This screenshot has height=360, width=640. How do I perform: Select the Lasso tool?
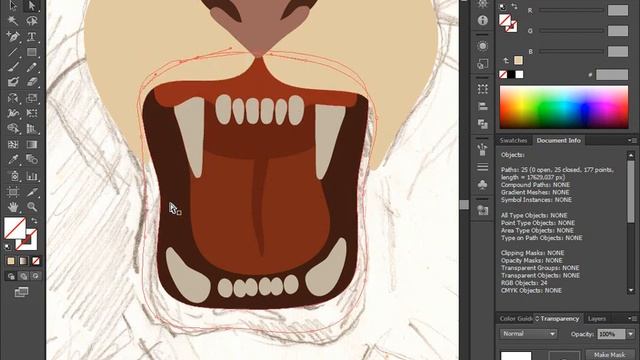(x=31, y=20)
